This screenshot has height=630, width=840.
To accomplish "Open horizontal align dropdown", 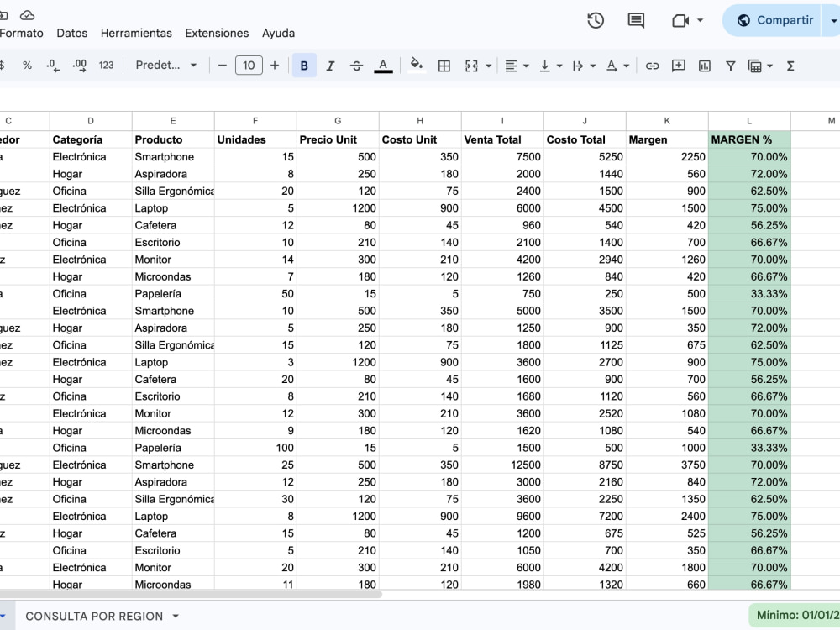I will coord(517,66).
